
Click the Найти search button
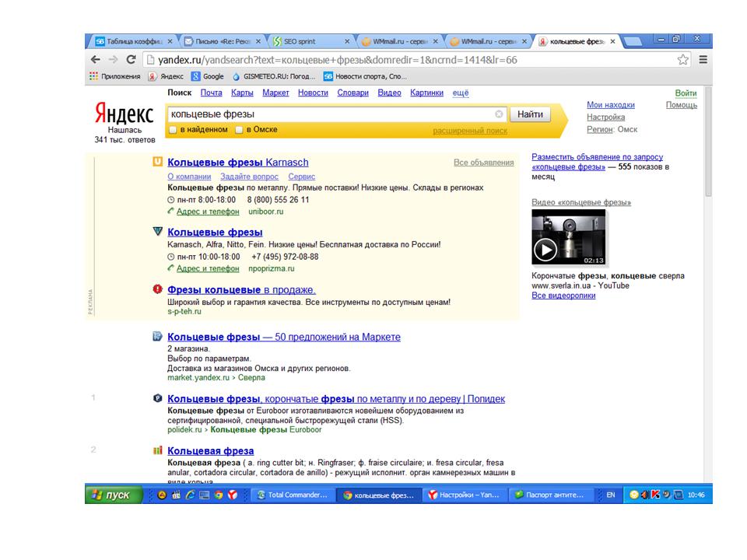[x=530, y=114]
